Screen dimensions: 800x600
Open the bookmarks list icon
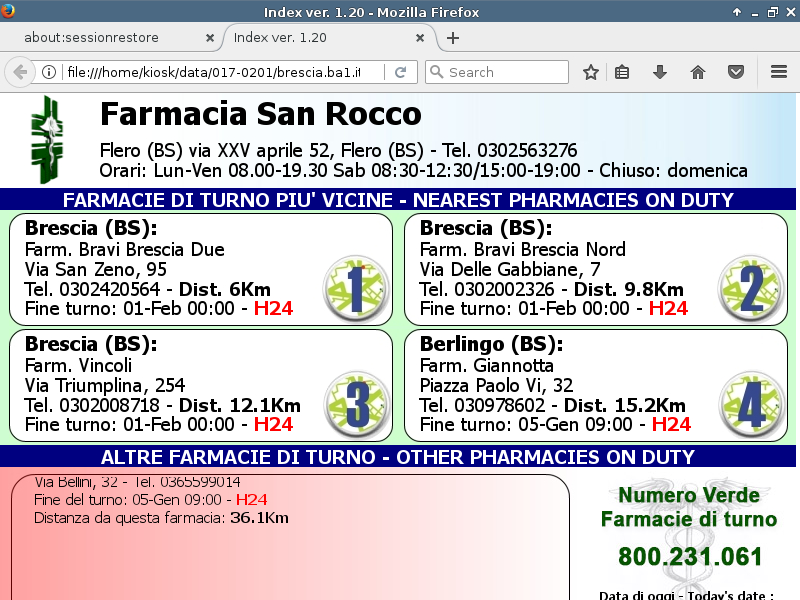(x=622, y=72)
